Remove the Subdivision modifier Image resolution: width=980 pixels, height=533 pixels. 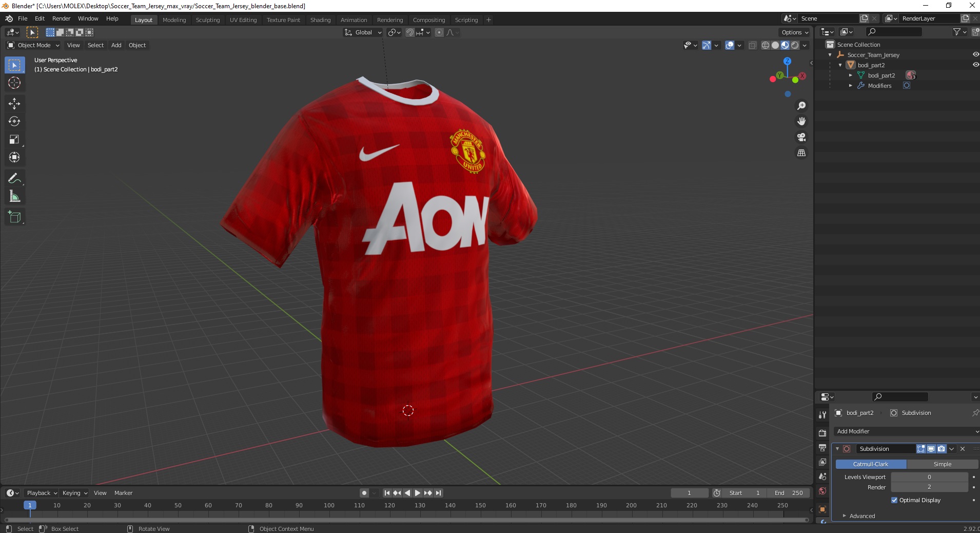click(963, 449)
